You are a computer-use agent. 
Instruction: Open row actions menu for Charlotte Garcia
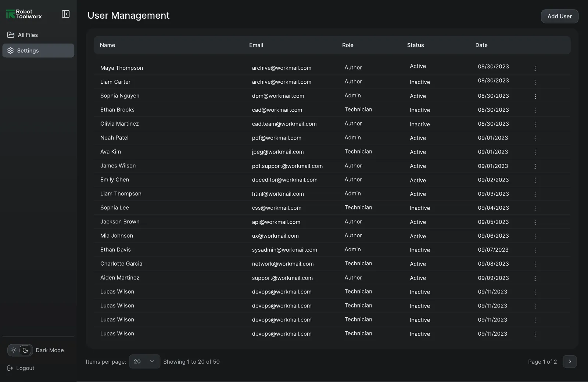535,264
